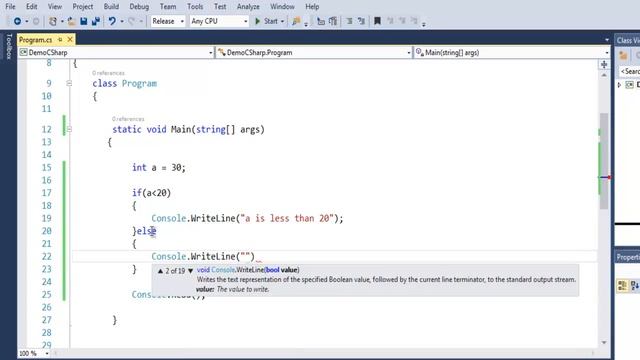Uncomment the selected lines icon
The width and height of the screenshot is (640, 360).
pyautogui.click(x=362, y=21)
